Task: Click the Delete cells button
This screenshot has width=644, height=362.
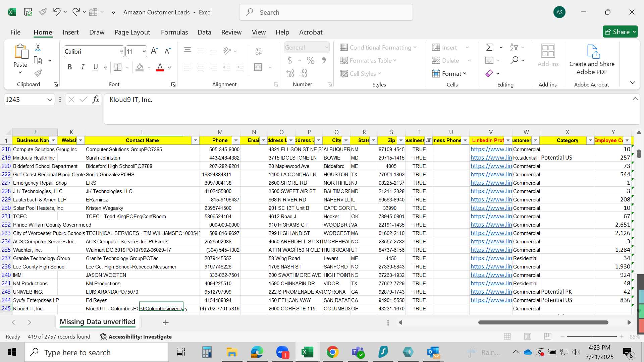Action: 446,60
